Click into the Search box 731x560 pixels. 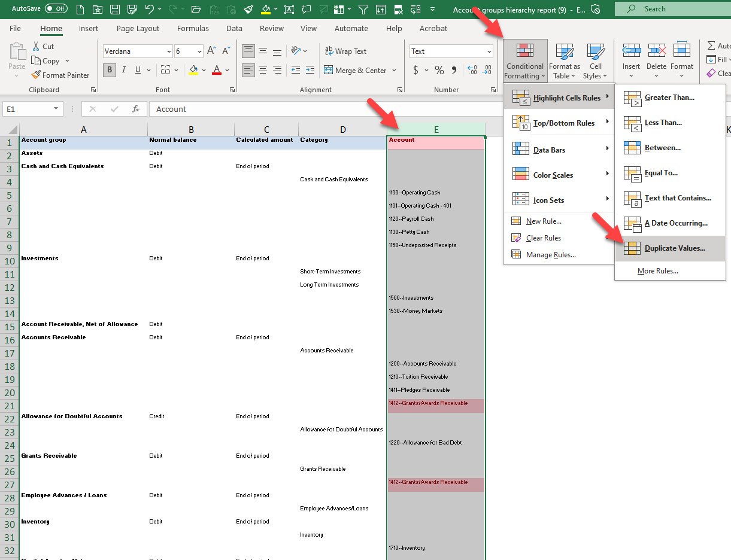pyautogui.click(x=671, y=9)
